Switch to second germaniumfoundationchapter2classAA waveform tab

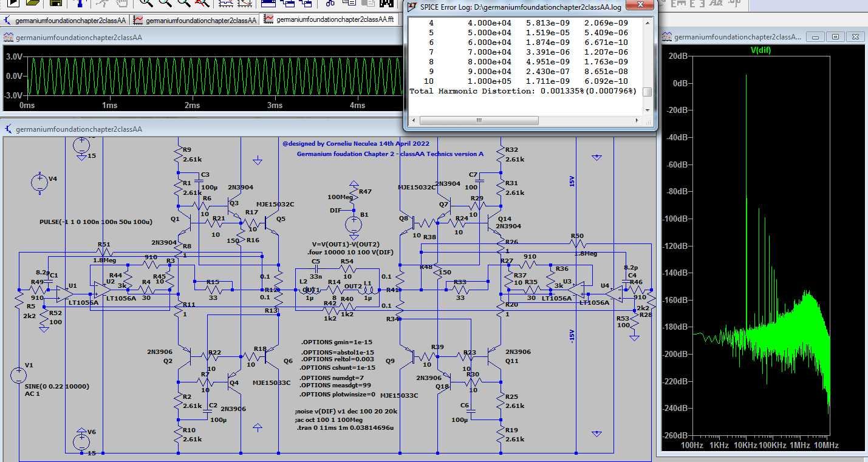pos(196,20)
